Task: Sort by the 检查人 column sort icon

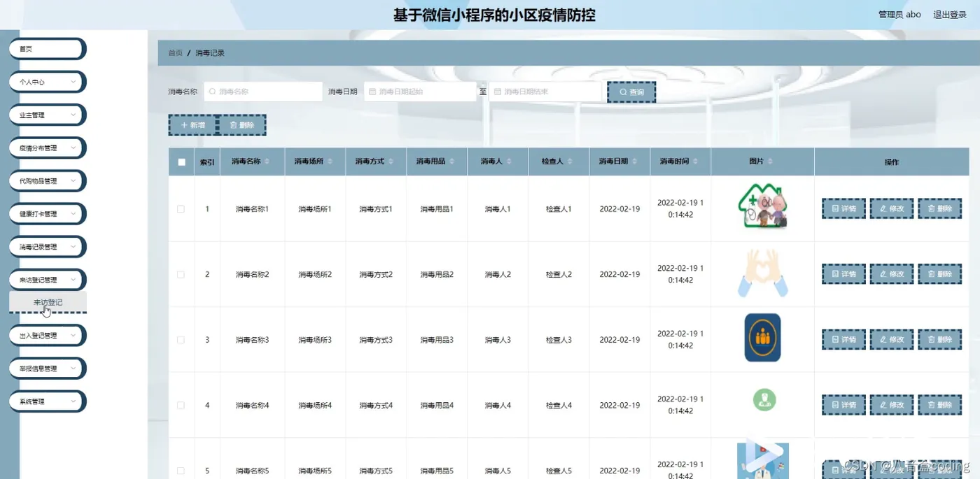Action: click(570, 162)
